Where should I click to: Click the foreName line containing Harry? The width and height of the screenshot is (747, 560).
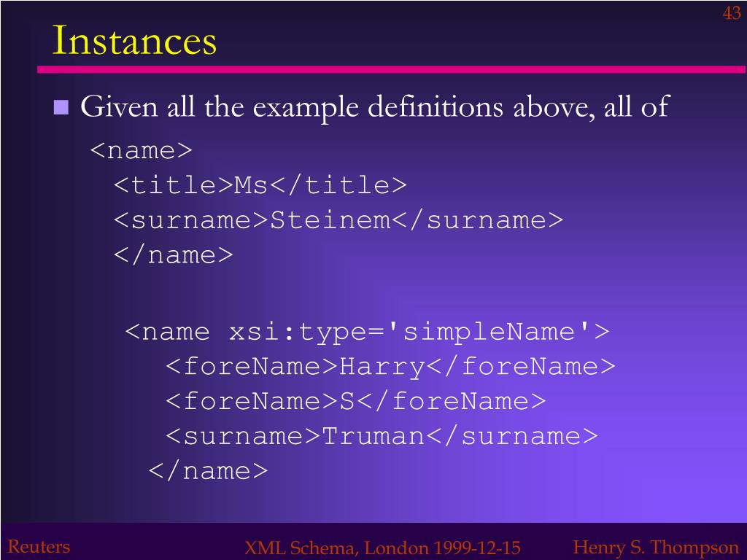(391, 367)
